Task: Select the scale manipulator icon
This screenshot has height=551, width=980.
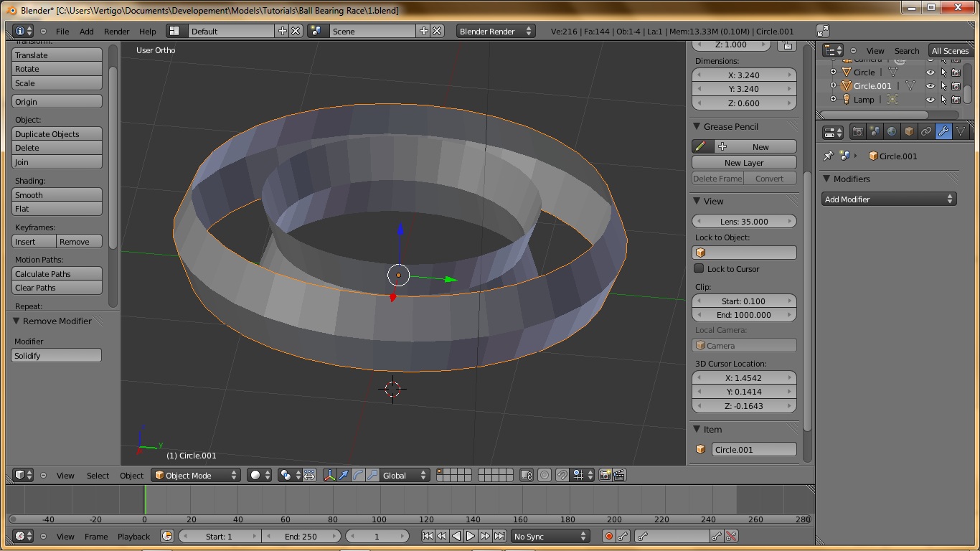Action: click(x=373, y=475)
